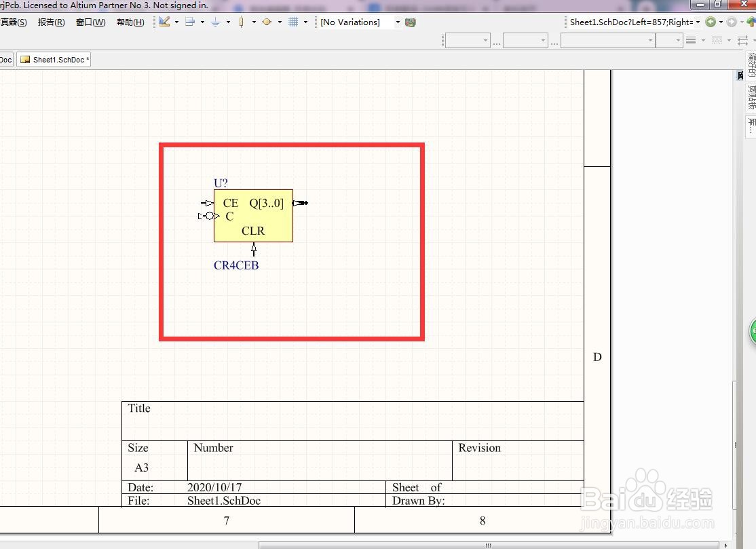Click the Number field in title block
756x549 pixels.
pyautogui.click(x=320, y=460)
